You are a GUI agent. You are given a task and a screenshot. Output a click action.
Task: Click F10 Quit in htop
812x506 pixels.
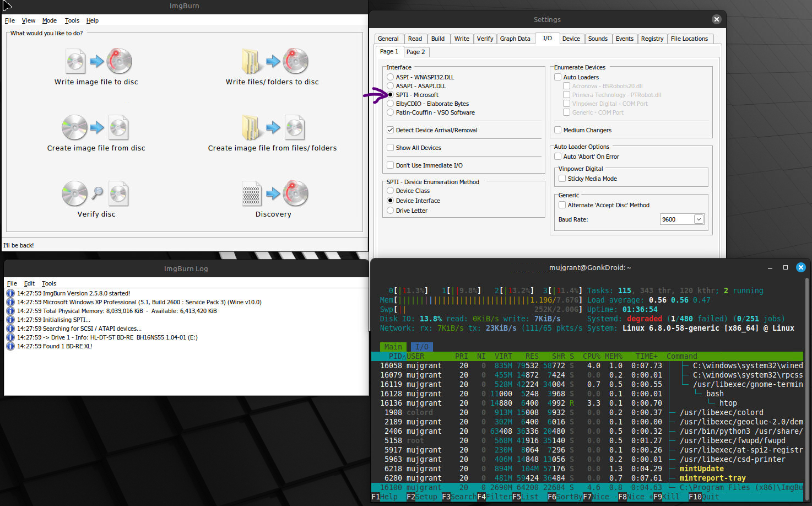coord(704,497)
